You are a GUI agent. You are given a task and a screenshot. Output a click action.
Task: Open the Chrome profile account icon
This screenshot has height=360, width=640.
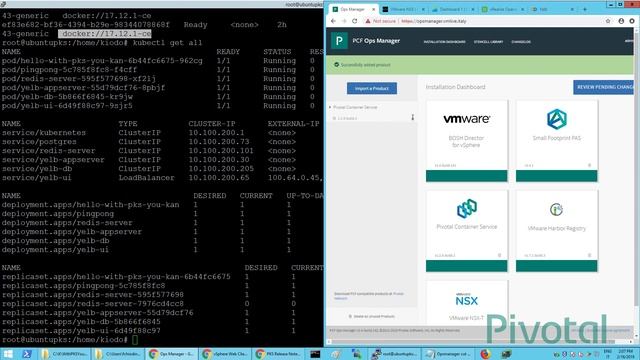coord(621,21)
